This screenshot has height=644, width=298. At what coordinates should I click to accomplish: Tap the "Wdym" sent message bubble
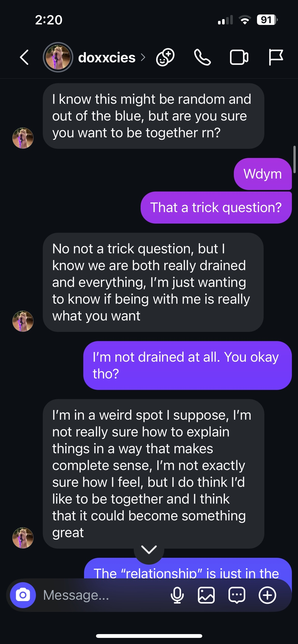click(263, 174)
